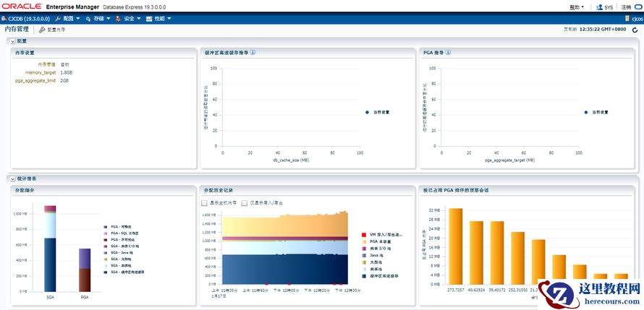Click the PGA - SQL 工作区 legend swatch
The height and width of the screenshot is (310, 644).
click(106, 233)
